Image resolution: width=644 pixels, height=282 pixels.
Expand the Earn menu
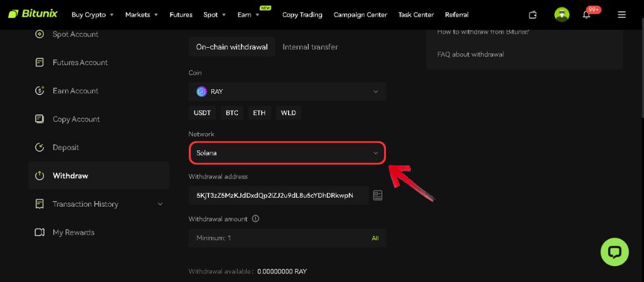click(x=248, y=15)
